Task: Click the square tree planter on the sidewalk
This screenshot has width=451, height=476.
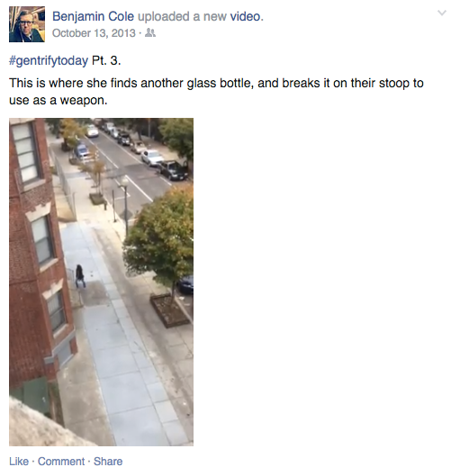Action: 170,310
